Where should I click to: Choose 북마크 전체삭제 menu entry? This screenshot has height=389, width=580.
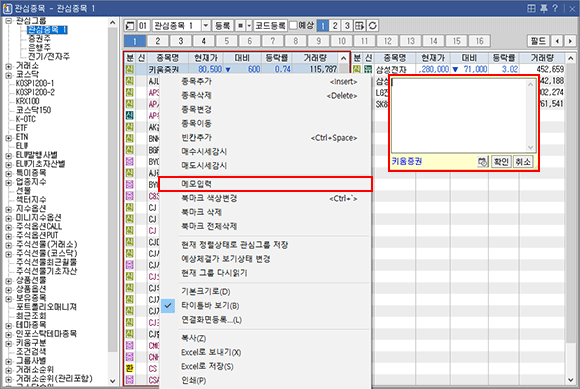(x=265, y=226)
